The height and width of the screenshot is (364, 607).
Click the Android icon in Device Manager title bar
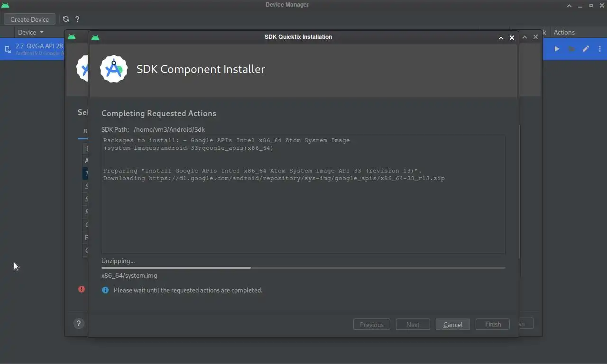pos(5,5)
